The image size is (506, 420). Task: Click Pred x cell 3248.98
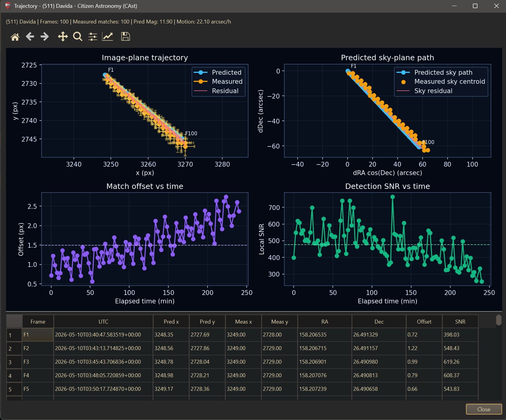(171, 375)
